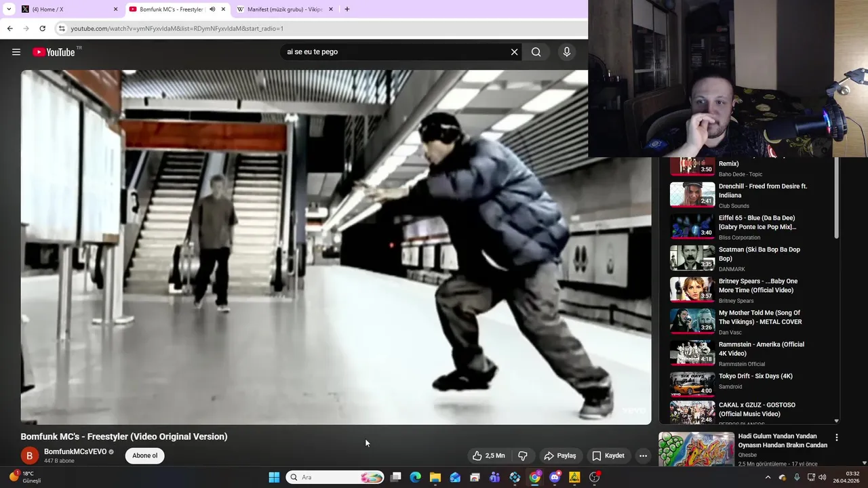Open the tray microphone indicator
Image resolution: width=868 pixels, height=488 pixels.
pyautogui.click(x=797, y=477)
